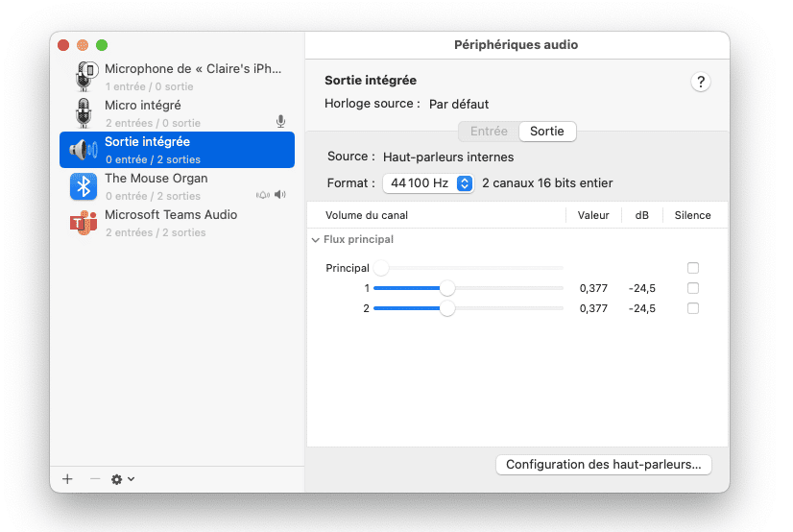Viewport: 793px width, 532px height.
Task: Click the plus icon to add device
Action: [x=67, y=478]
